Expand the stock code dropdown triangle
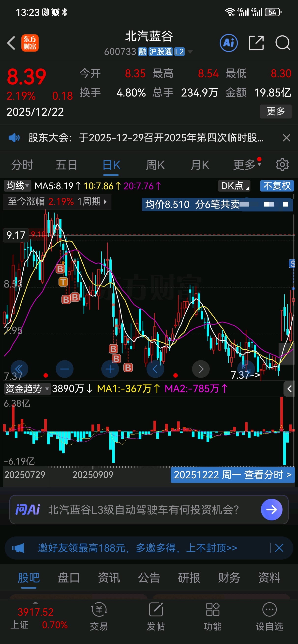 click(190, 52)
